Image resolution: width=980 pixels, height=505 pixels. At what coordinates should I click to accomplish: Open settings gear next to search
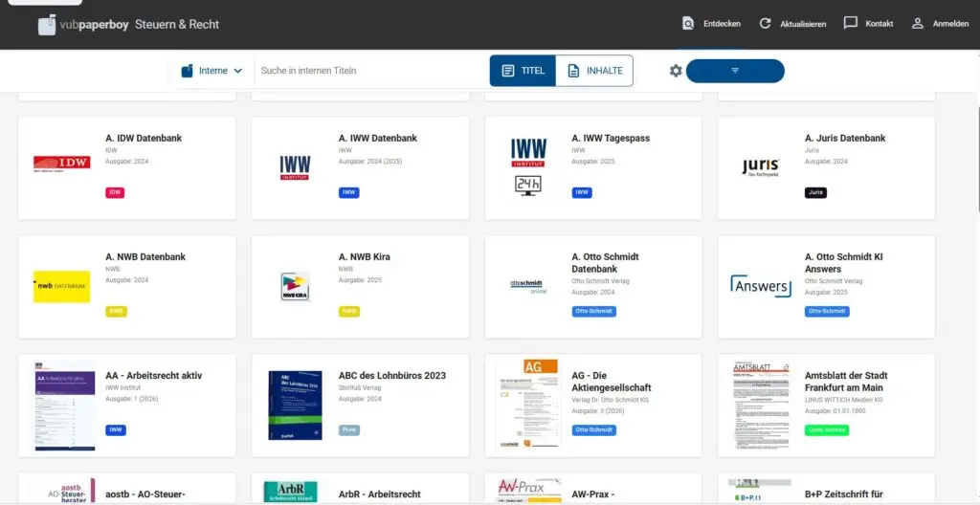[x=676, y=71]
